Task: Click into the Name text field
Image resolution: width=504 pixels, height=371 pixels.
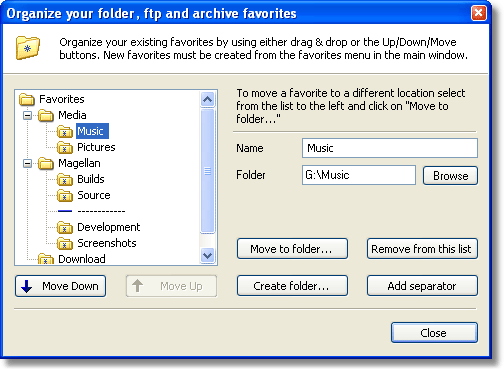Action: (x=390, y=148)
